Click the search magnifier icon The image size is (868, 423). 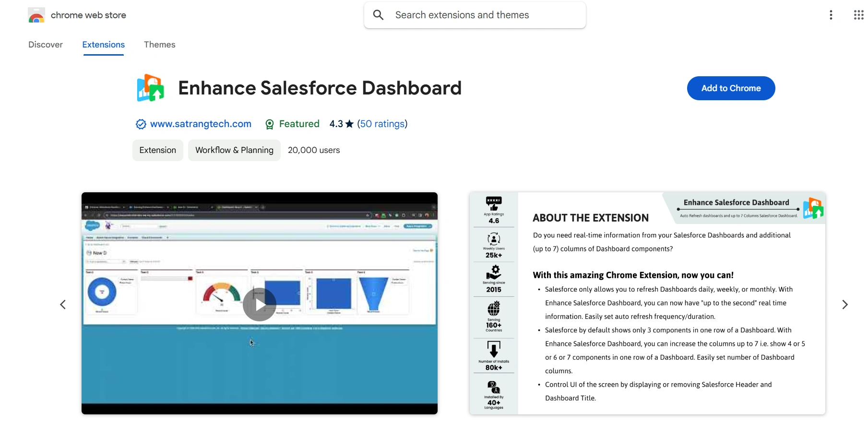(x=378, y=15)
